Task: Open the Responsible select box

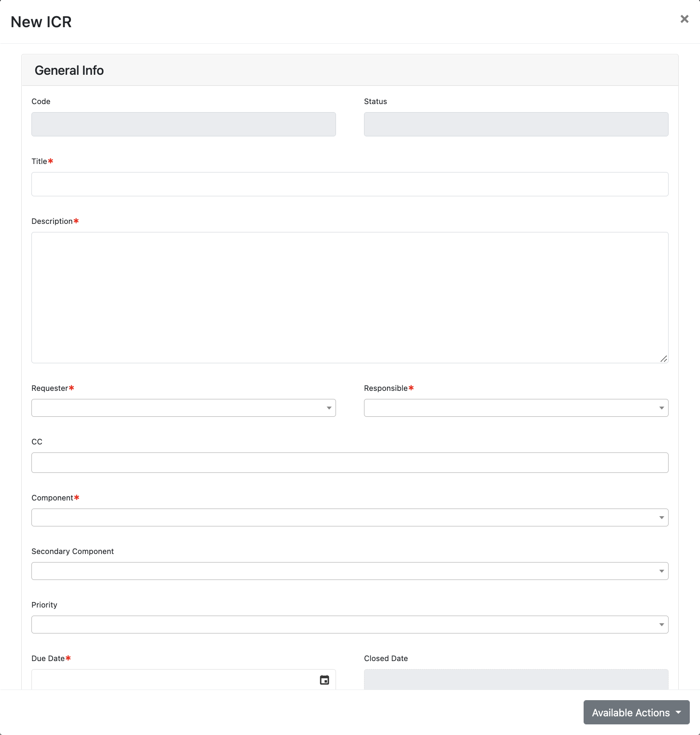Action: pyautogui.click(x=516, y=408)
